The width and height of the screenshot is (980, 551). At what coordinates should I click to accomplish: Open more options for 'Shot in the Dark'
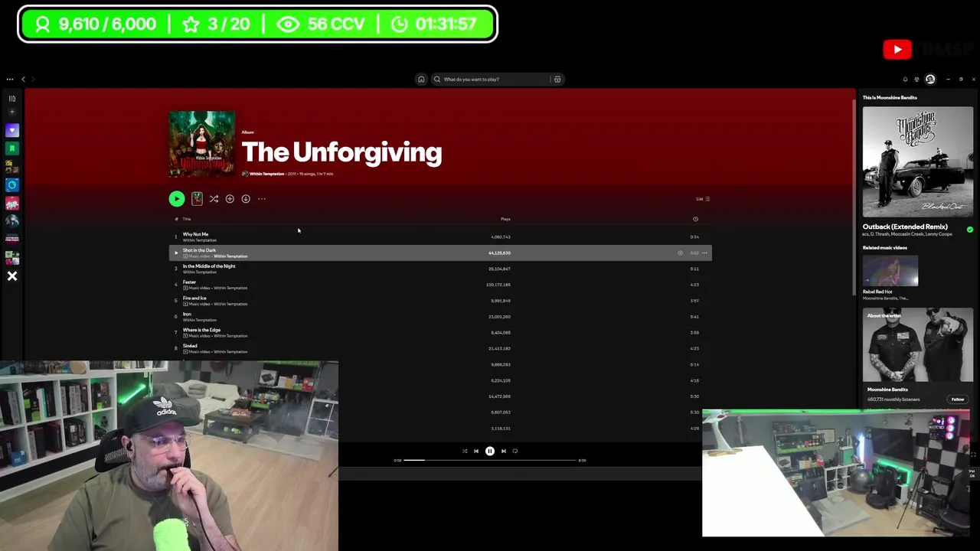(705, 253)
